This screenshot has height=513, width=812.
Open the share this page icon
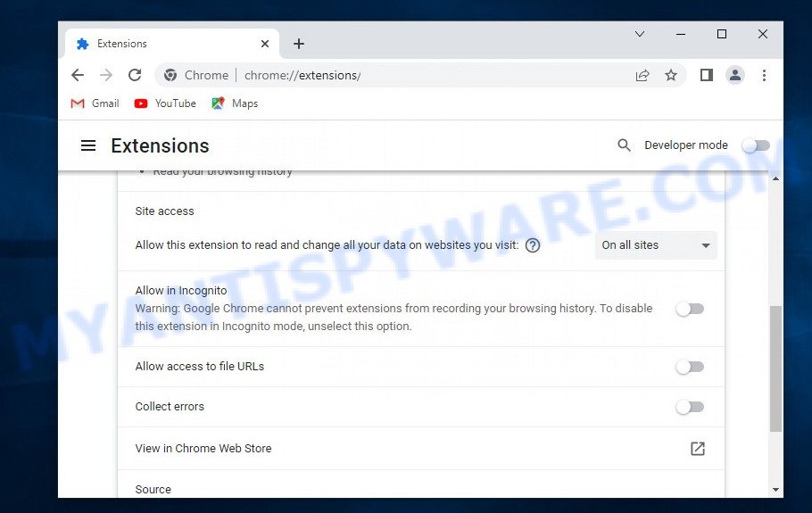point(642,76)
